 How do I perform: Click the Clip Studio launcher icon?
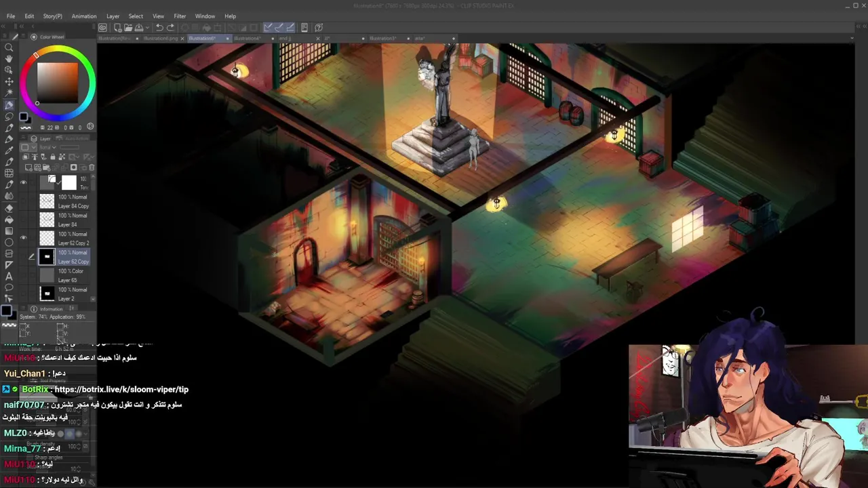click(102, 28)
